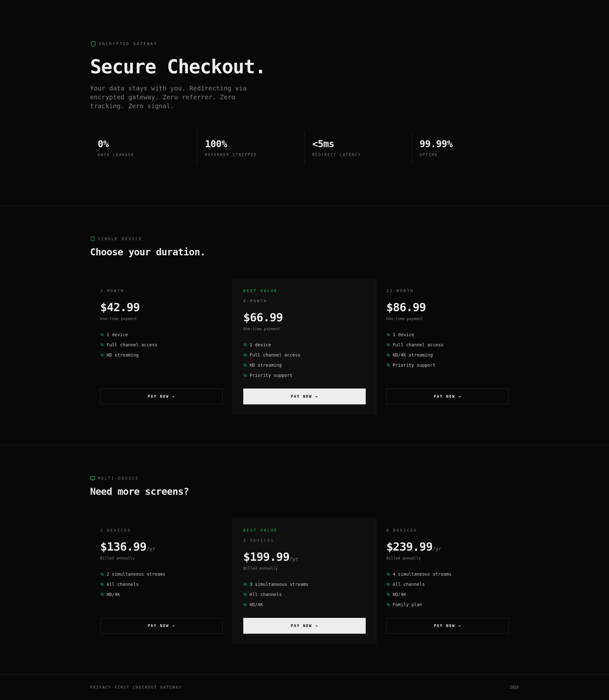The height and width of the screenshot is (700, 609).
Task: Click the icon beside '2 simultaneous streams'
Action: pos(102,574)
